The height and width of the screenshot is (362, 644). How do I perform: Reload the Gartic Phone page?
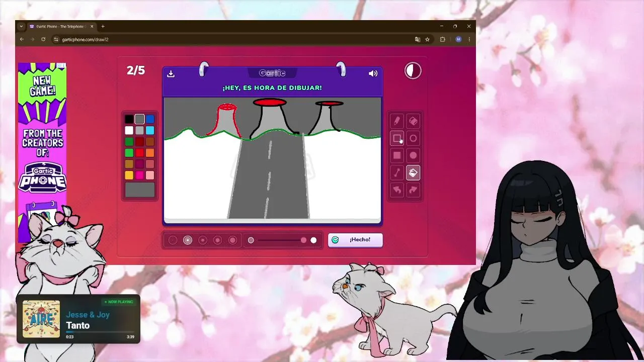(x=43, y=39)
